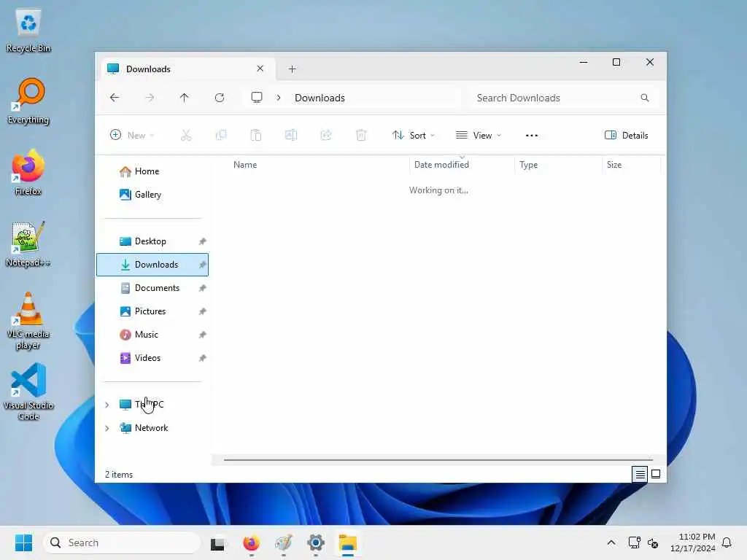Expand the Network tree node
The width and height of the screenshot is (747, 560).
click(107, 428)
